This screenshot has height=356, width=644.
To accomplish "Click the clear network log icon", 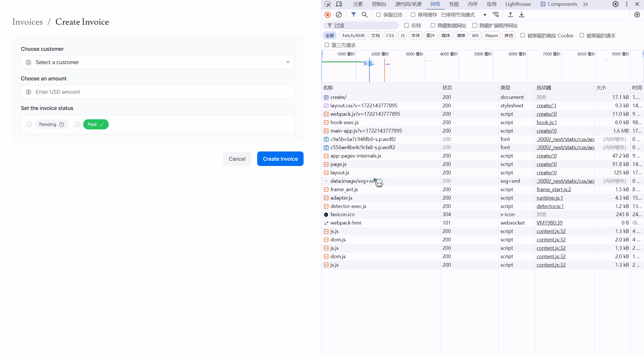I will click(x=339, y=15).
